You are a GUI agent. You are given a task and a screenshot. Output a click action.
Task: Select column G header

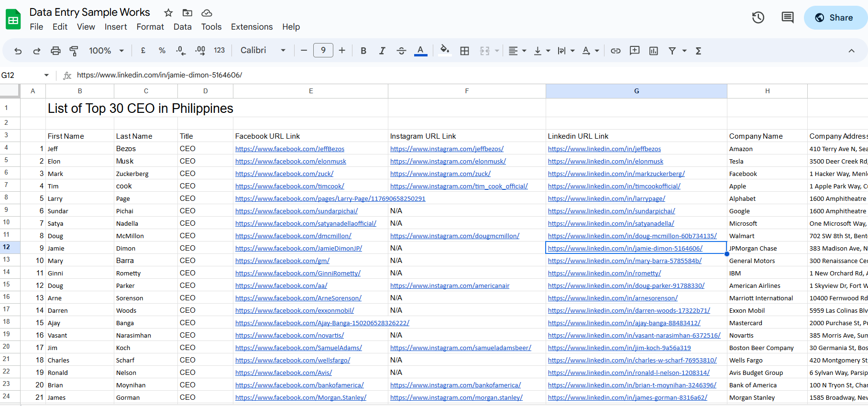point(636,91)
